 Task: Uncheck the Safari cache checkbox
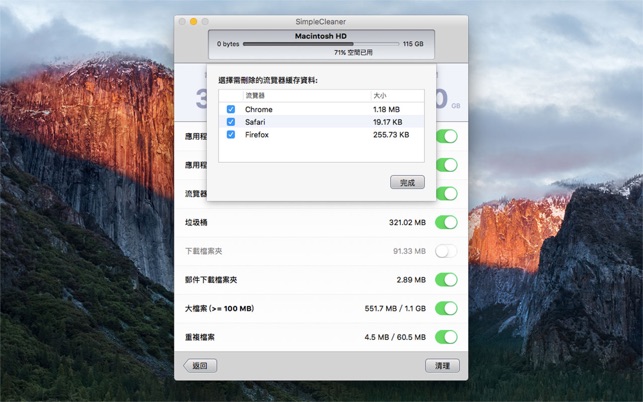(231, 122)
